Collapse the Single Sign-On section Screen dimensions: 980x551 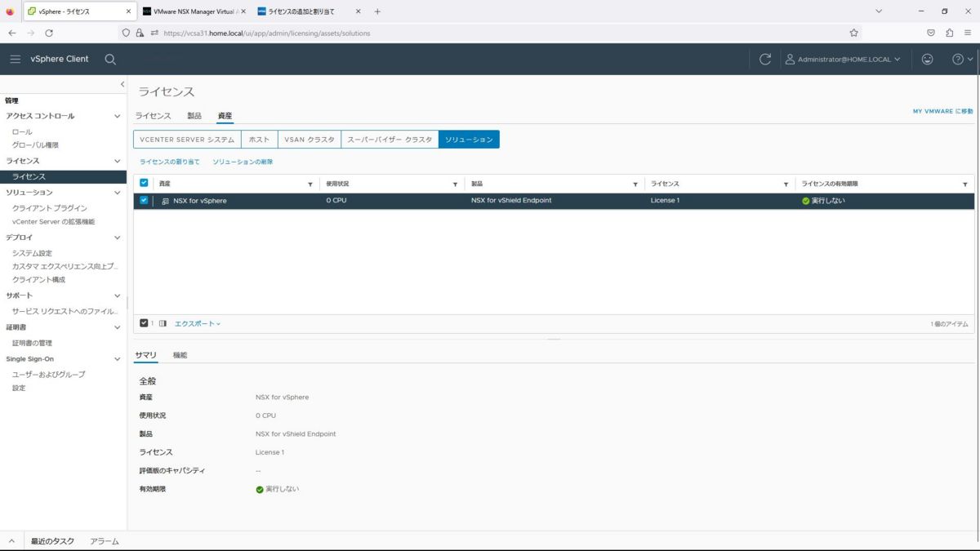pyautogui.click(x=117, y=359)
